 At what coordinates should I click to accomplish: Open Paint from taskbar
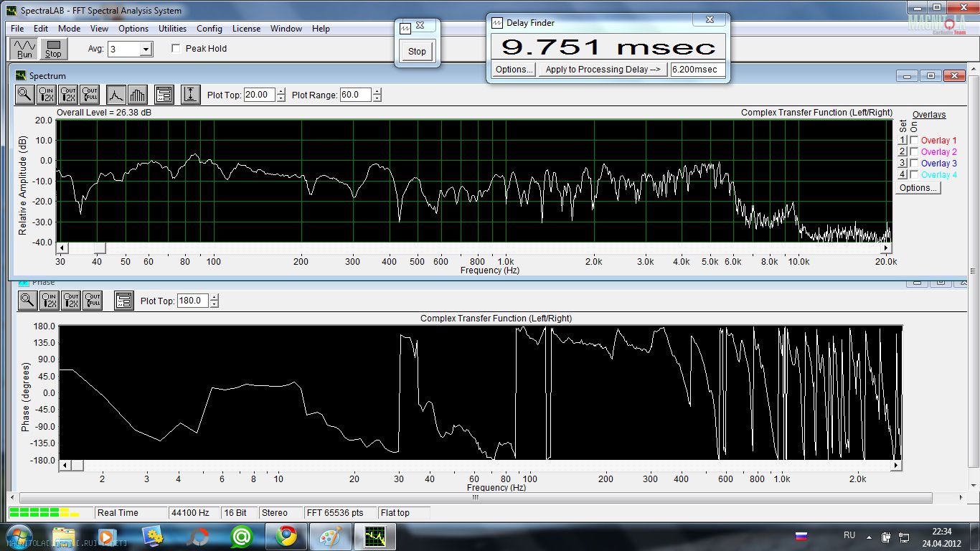coord(331,536)
